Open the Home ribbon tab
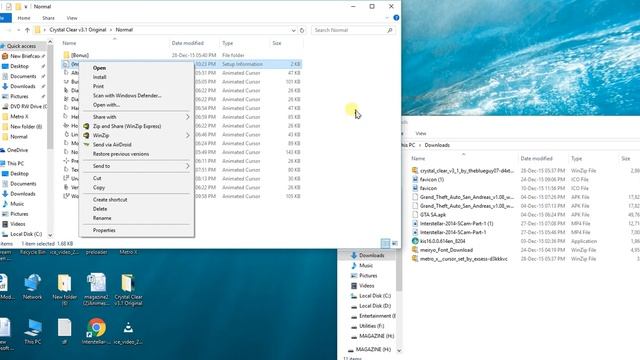 [x=24, y=18]
